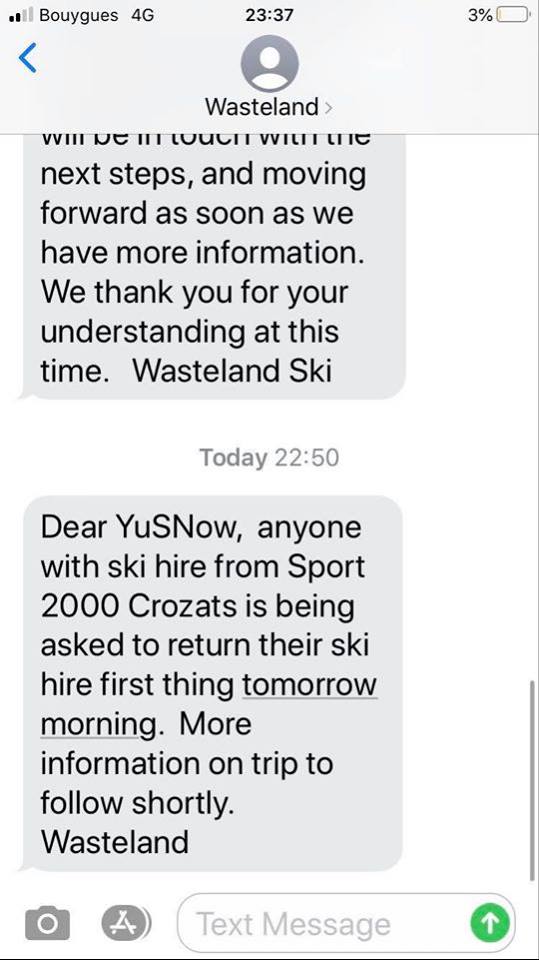Tap the underlined 'morning' link
This screenshot has height=960, width=539.
tap(98, 724)
